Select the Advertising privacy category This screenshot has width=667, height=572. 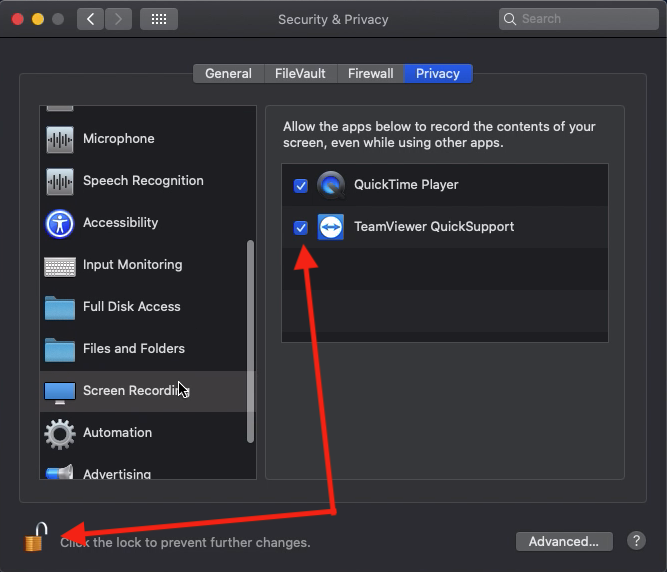pyautogui.click(x=117, y=473)
